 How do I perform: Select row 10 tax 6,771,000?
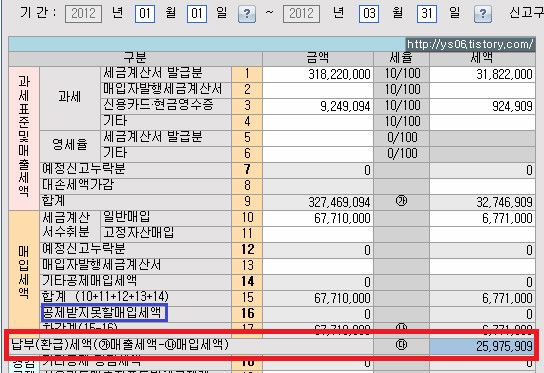482,218
